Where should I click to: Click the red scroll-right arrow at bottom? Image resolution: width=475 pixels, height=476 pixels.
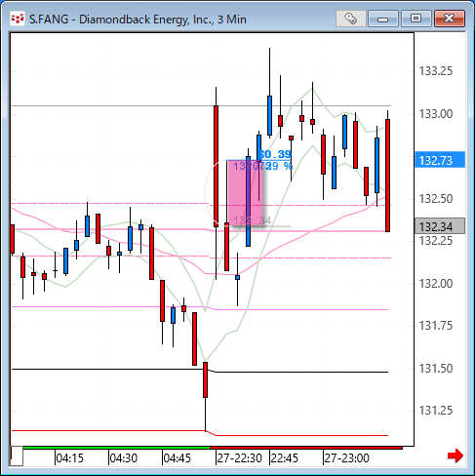pyautogui.click(x=455, y=456)
